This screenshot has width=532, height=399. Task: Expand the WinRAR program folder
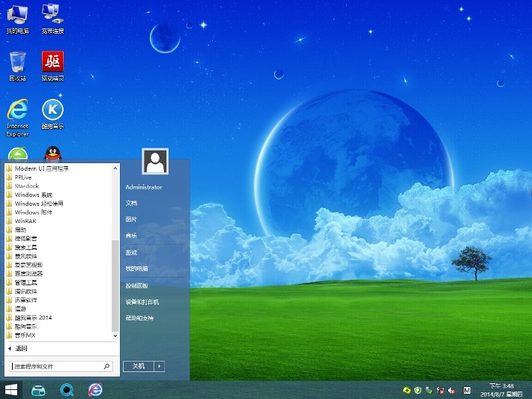point(26,222)
